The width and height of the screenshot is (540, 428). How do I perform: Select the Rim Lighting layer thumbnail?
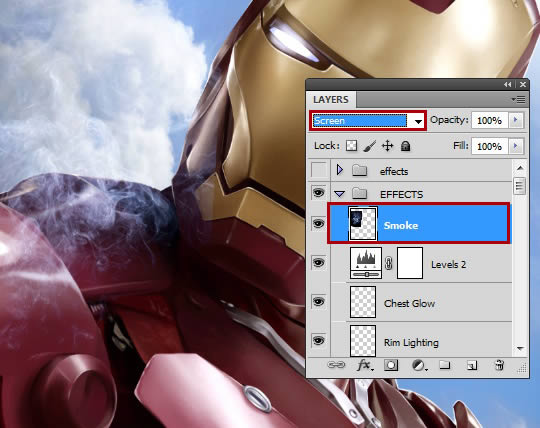pos(363,341)
